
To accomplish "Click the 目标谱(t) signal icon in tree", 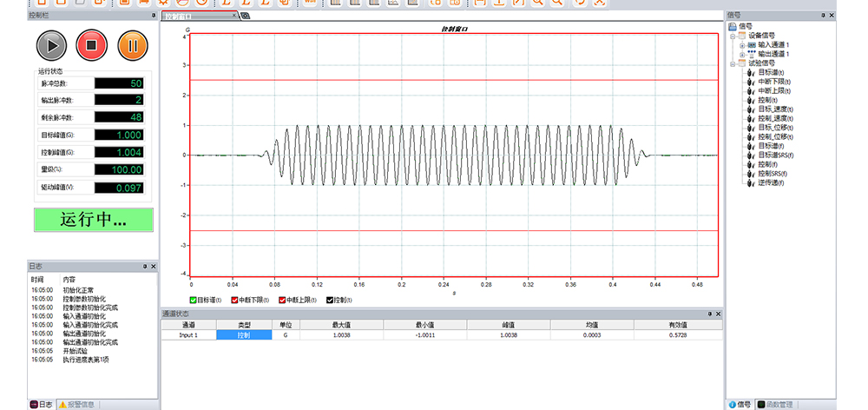I will pyautogui.click(x=750, y=72).
